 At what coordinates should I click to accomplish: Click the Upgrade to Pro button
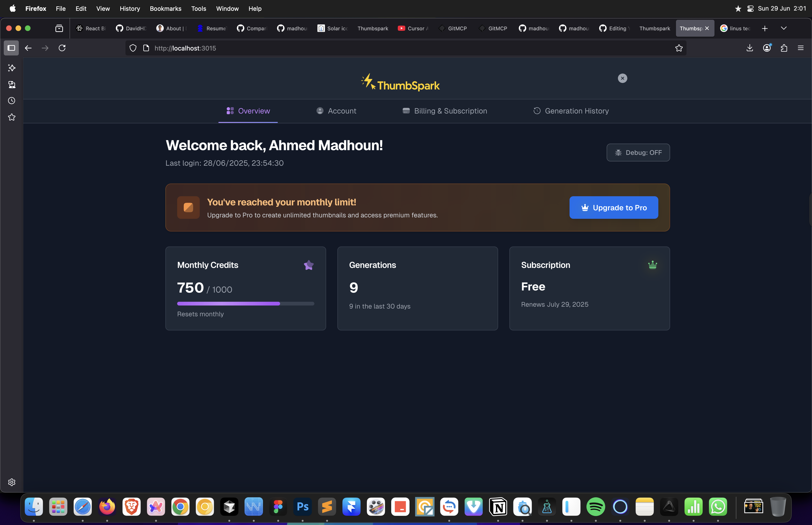pos(613,208)
